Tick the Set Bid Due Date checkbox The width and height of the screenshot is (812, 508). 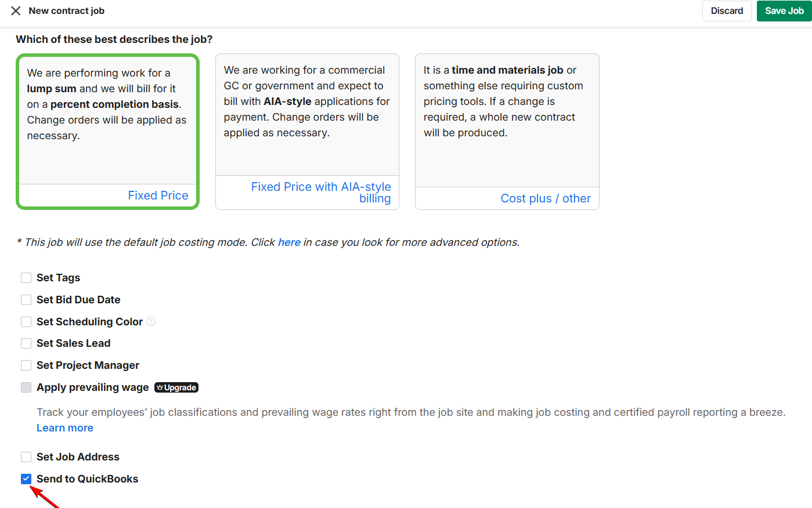(26, 300)
